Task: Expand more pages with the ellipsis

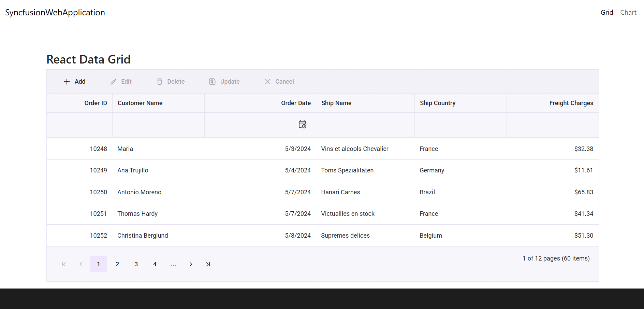Action: [173, 264]
